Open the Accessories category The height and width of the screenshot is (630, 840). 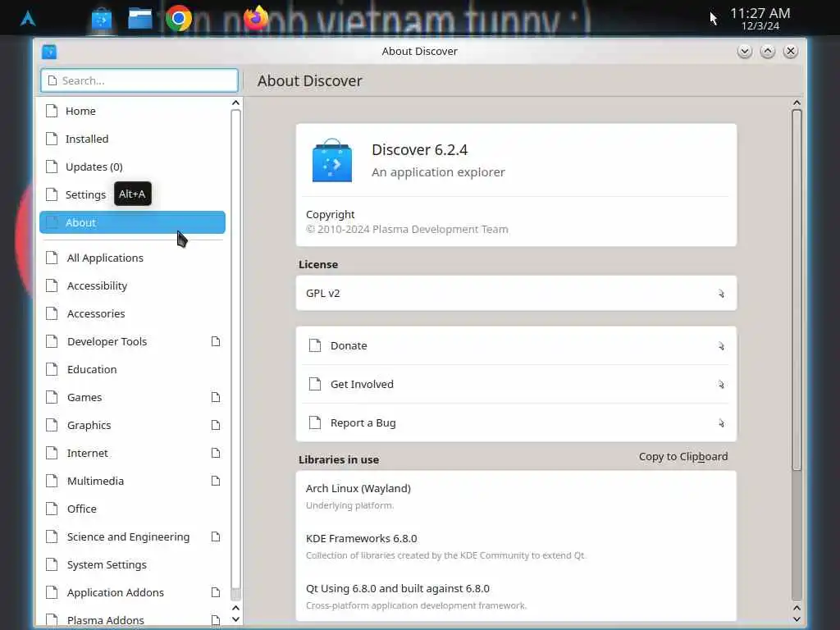pyautogui.click(x=132, y=313)
